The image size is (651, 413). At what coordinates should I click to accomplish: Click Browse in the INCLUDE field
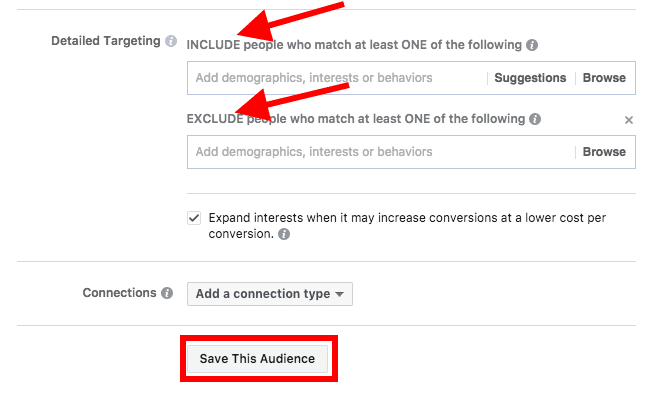(x=604, y=78)
